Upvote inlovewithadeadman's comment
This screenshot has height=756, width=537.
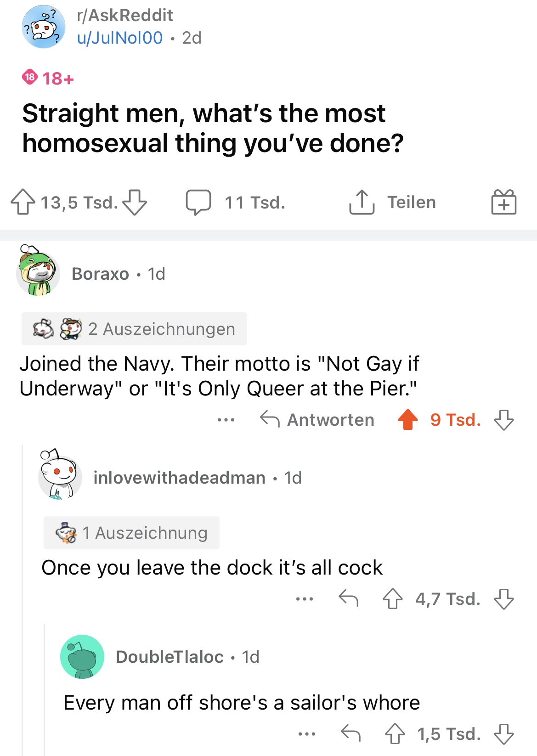click(393, 599)
